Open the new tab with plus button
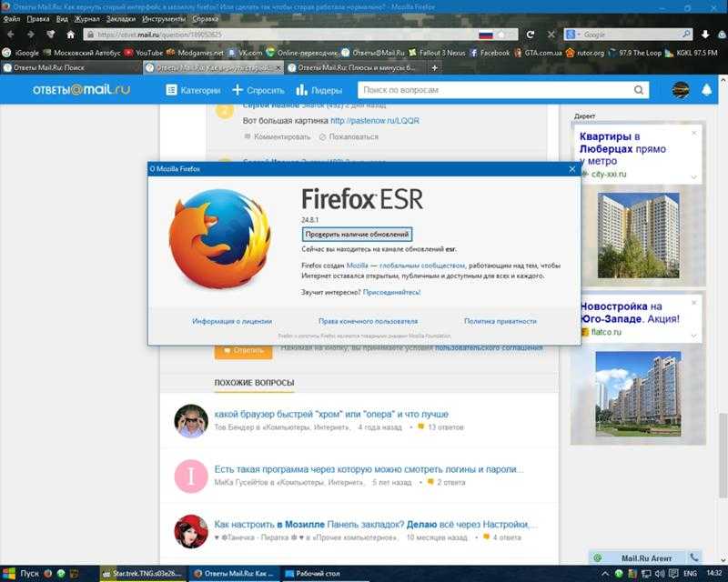 point(435,68)
